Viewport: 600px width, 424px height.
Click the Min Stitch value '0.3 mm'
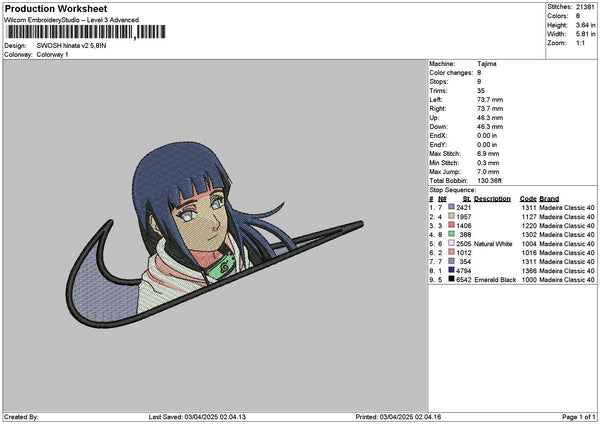(x=488, y=163)
